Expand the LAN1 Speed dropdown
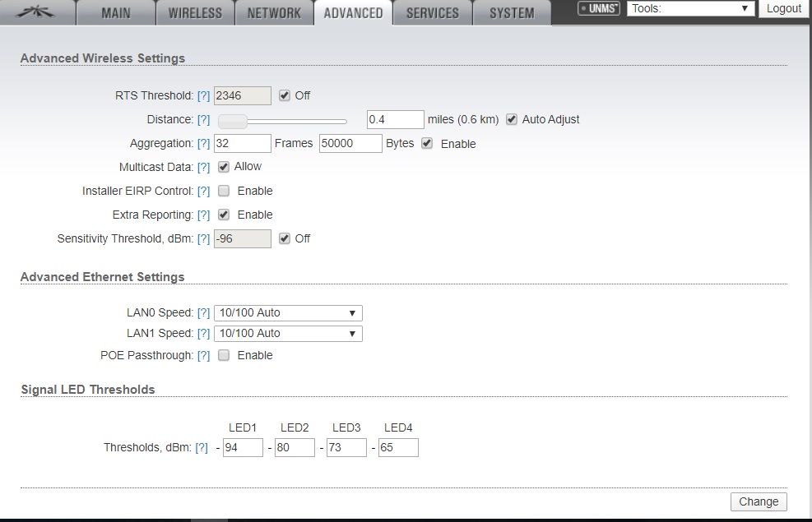The image size is (812, 522). [288, 334]
